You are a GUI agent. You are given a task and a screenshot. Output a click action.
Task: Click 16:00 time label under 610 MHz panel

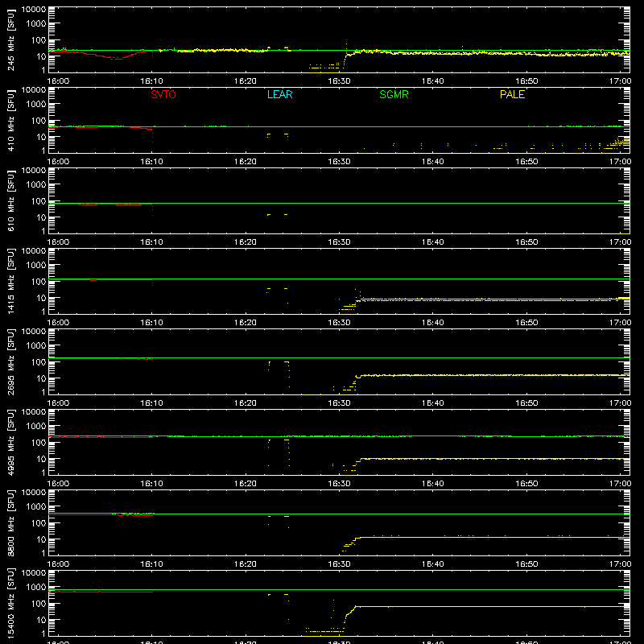point(58,242)
